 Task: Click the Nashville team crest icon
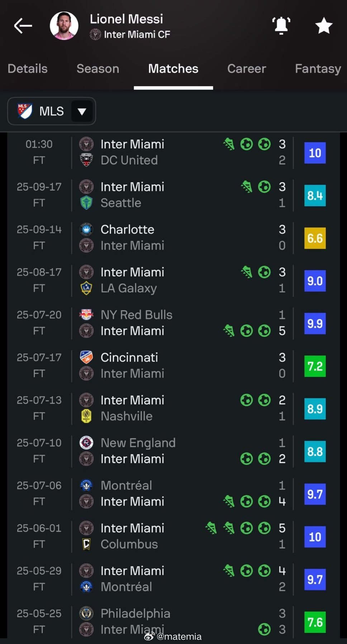pos(86,416)
